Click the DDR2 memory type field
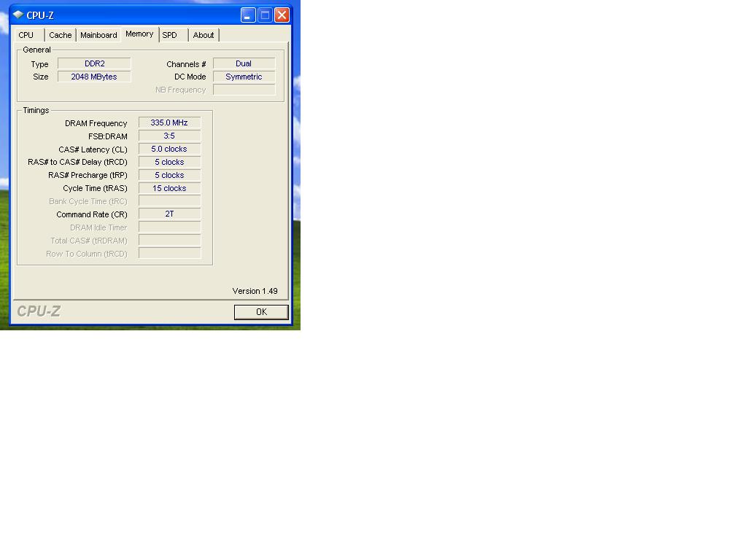Screen dimensions: 747x560 94,63
